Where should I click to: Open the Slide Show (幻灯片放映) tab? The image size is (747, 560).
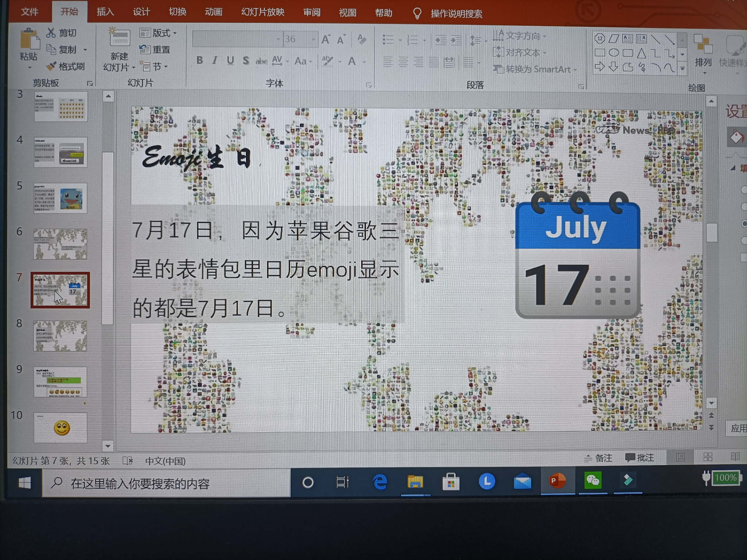(263, 12)
